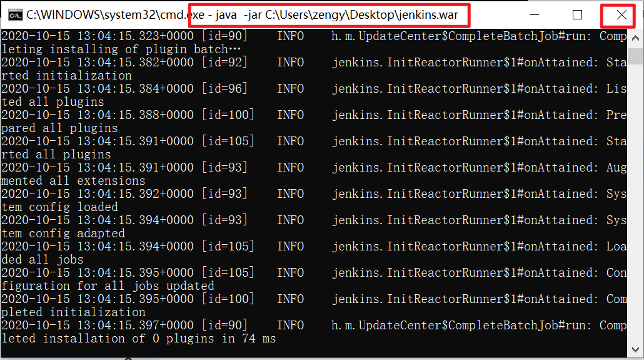Click log text 'Prepared all plugins'
The image size is (644, 360).
(x=59, y=128)
